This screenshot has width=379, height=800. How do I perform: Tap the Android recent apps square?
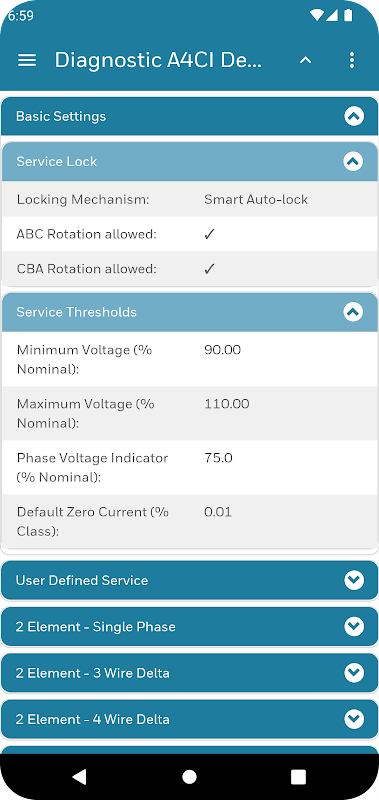click(x=298, y=777)
